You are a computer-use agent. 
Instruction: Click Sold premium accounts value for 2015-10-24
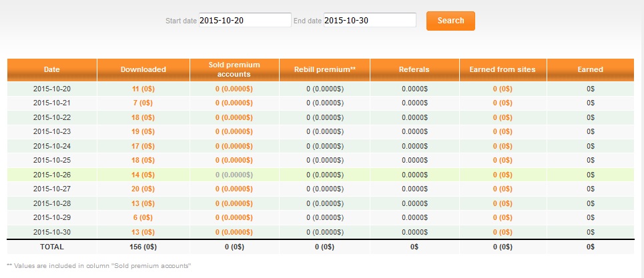pyautogui.click(x=234, y=146)
